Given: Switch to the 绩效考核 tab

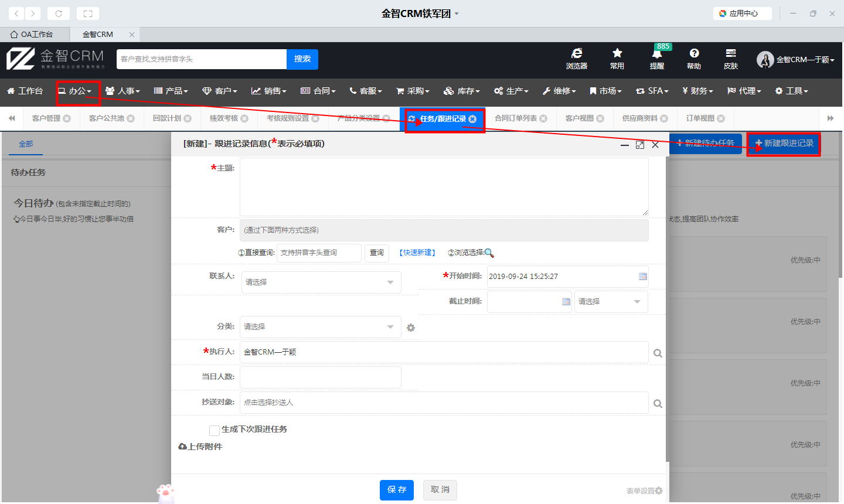Looking at the screenshot, I should 224,118.
